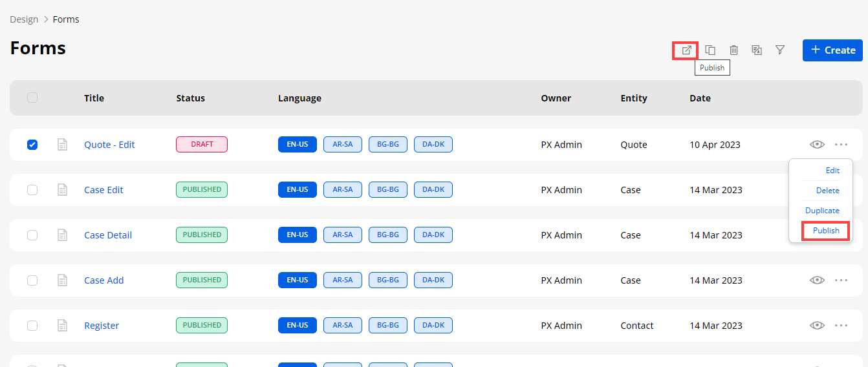Screen dimensions: 868x367
Task: Uncheck the Quote - Edit row checkbox
Action: coord(32,145)
